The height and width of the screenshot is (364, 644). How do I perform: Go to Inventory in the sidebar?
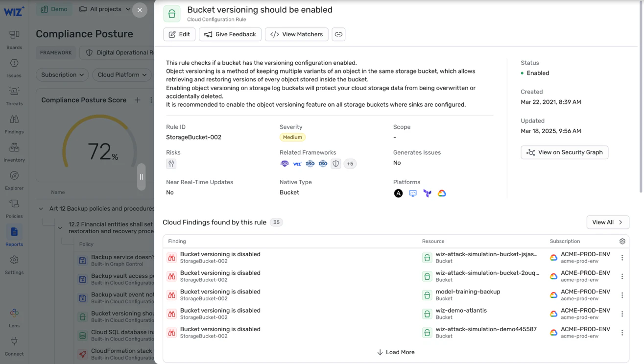[14, 152]
